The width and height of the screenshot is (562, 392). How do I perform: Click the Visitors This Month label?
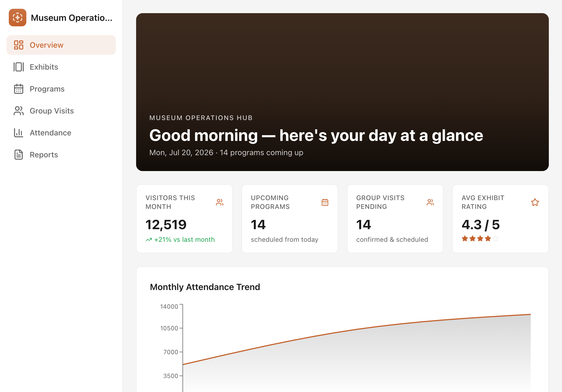tap(170, 202)
